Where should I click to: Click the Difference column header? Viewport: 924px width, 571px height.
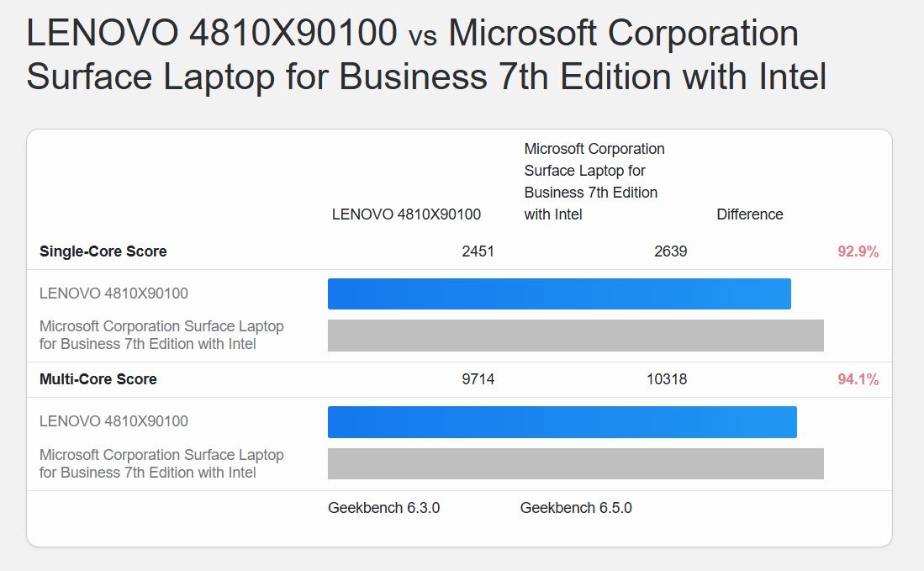click(749, 214)
